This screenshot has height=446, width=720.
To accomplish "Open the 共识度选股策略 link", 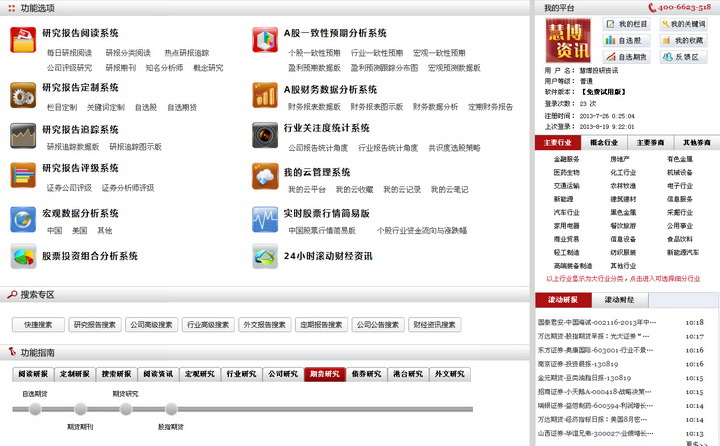I will 455,148.
